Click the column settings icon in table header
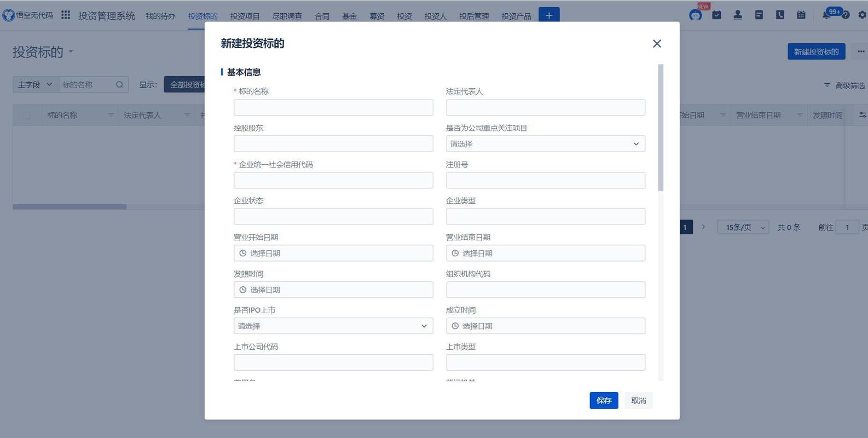Viewport: 868px width, 438px height. pos(863,115)
